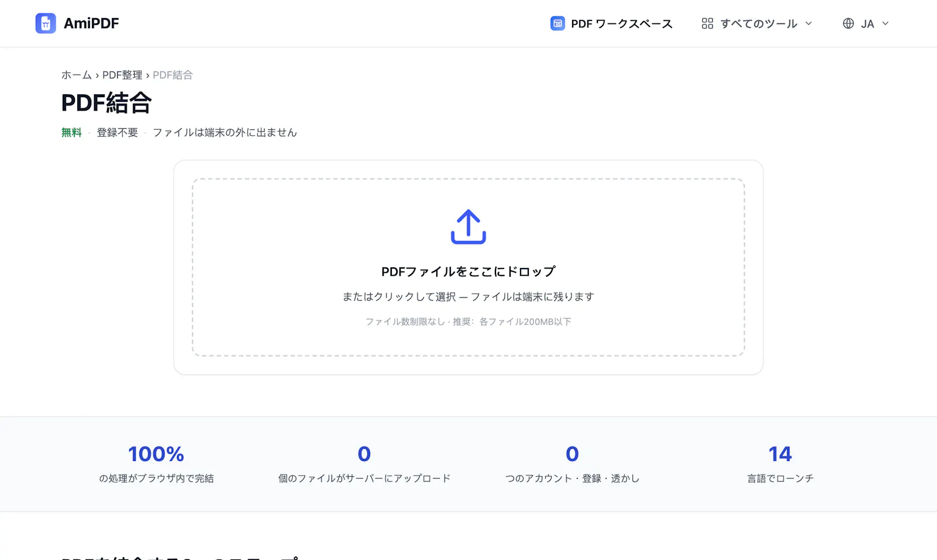Click the 14 languages statistic
The width and height of the screenshot is (937, 560).
(x=780, y=454)
